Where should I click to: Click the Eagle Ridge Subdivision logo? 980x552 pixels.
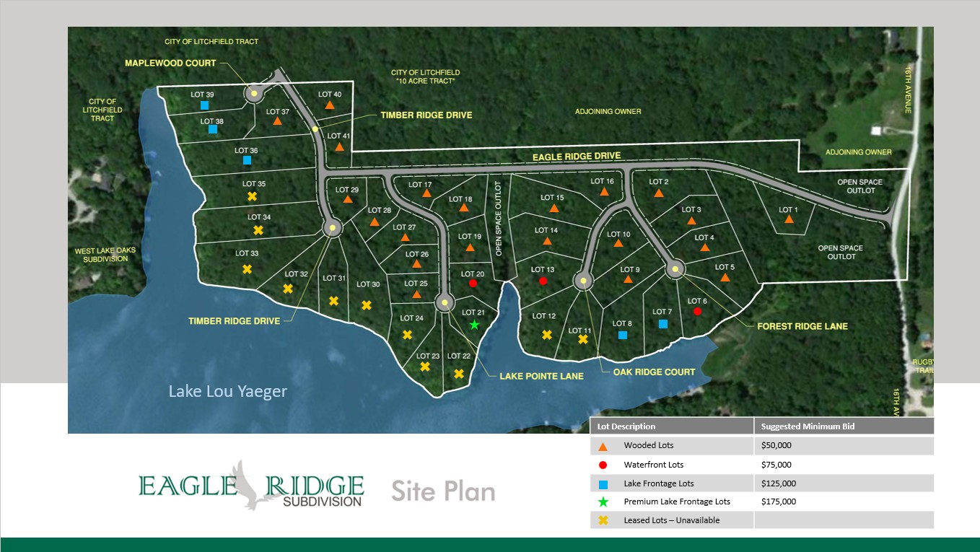coord(251,486)
